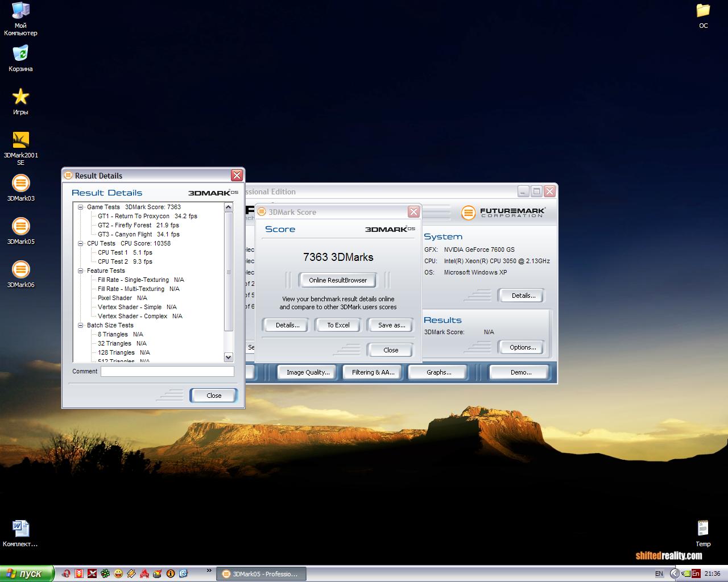Open the EN language bar selector

point(659,573)
